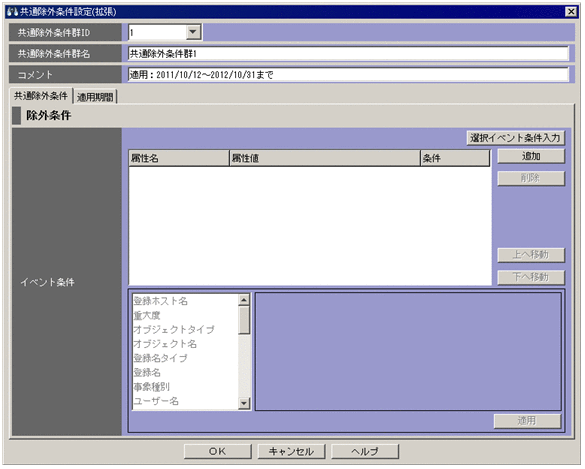Click the 追加 button
The height and width of the screenshot is (469, 585).
531,156
